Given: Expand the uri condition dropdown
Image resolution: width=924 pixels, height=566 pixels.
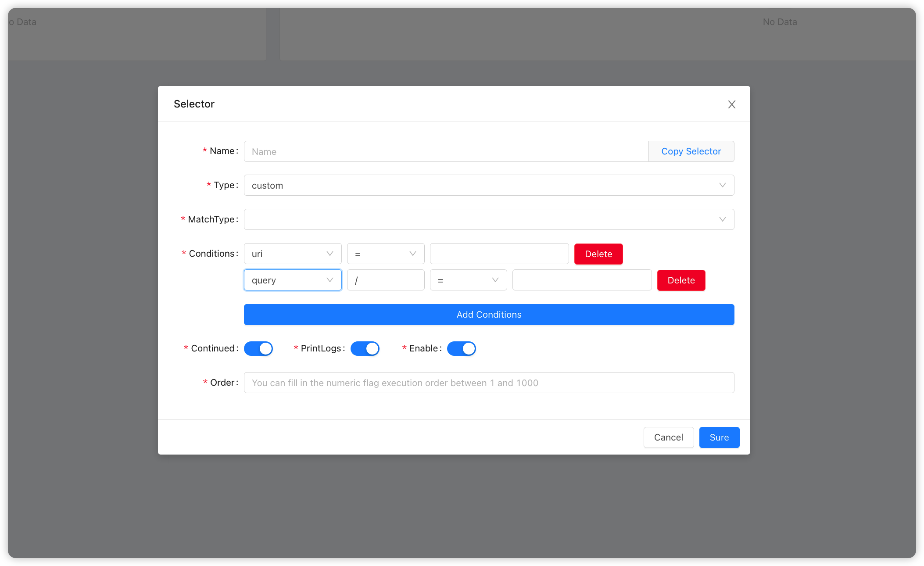Looking at the screenshot, I should (x=292, y=254).
